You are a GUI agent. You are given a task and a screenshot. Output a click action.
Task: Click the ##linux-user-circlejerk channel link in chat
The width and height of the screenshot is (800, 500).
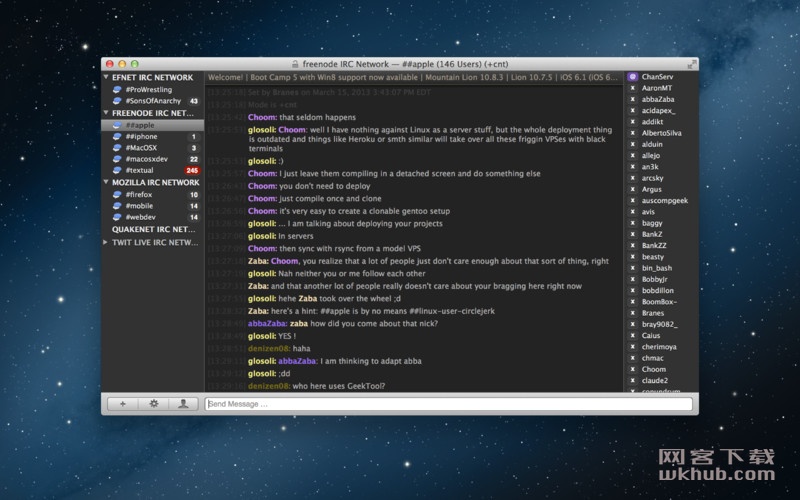pos(452,311)
